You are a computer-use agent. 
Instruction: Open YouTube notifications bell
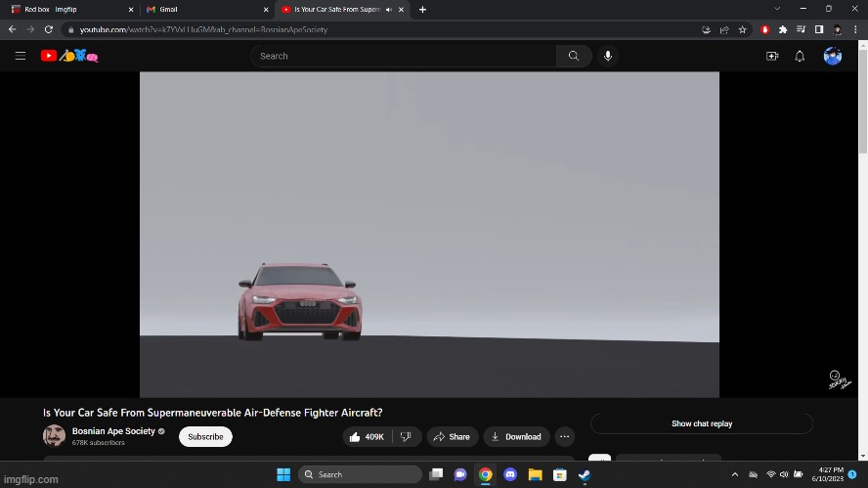click(800, 56)
